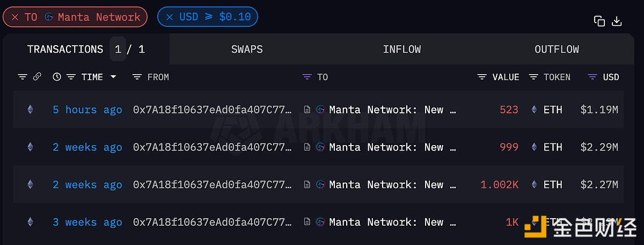Screen dimensions: 644x245
Task: Remove the TO Manta Network filter chip
Action: [x=15, y=17]
